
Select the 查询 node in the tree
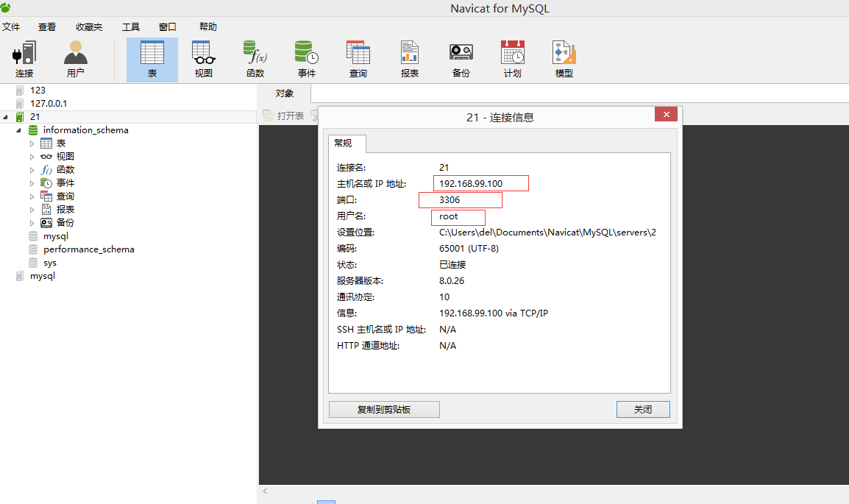(x=65, y=196)
